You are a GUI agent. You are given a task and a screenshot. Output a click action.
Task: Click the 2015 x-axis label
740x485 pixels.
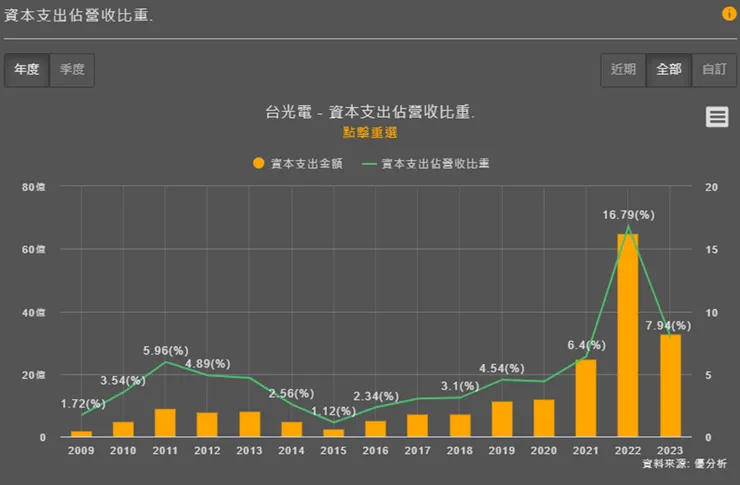(x=333, y=451)
